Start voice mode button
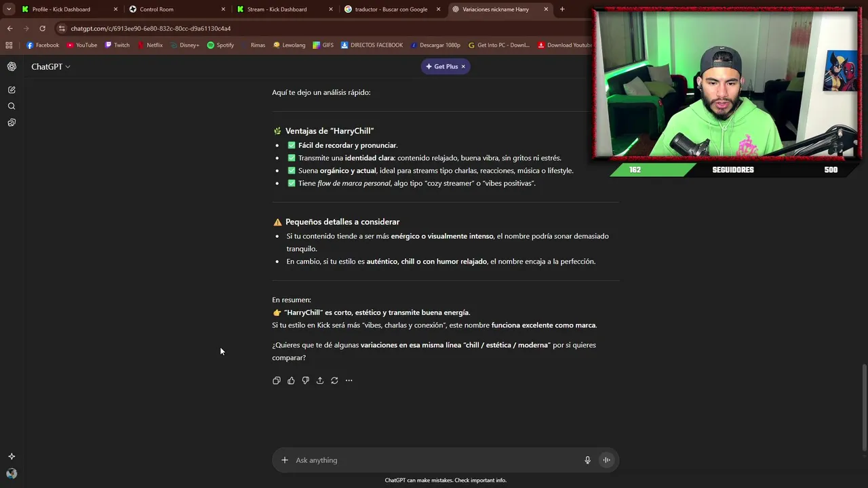 click(x=607, y=460)
